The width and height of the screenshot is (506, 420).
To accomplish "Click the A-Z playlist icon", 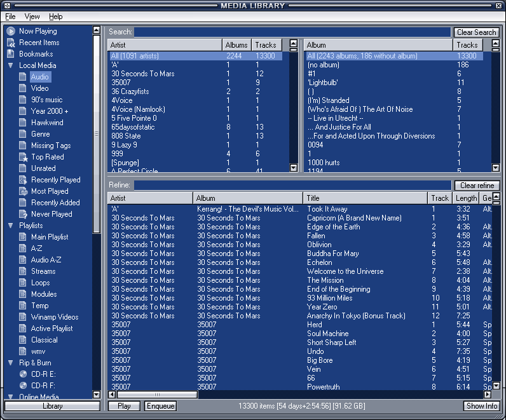I will pyautogui.click(x=23, y=248).
